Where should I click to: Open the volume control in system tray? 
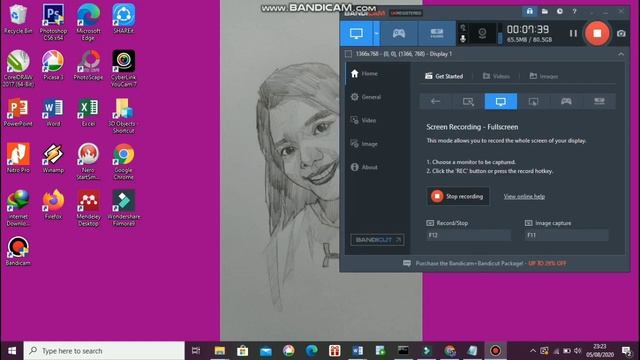pos(578,351)
